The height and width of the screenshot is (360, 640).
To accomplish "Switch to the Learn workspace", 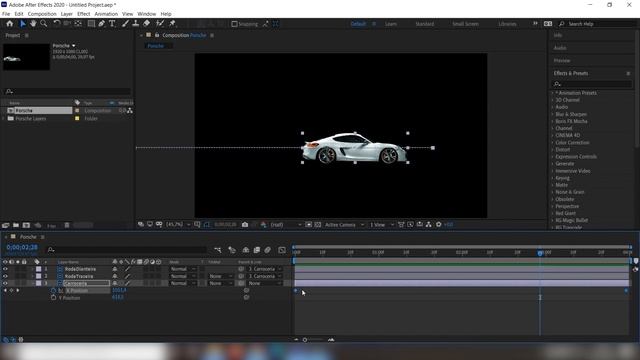I will coord(391,24).
